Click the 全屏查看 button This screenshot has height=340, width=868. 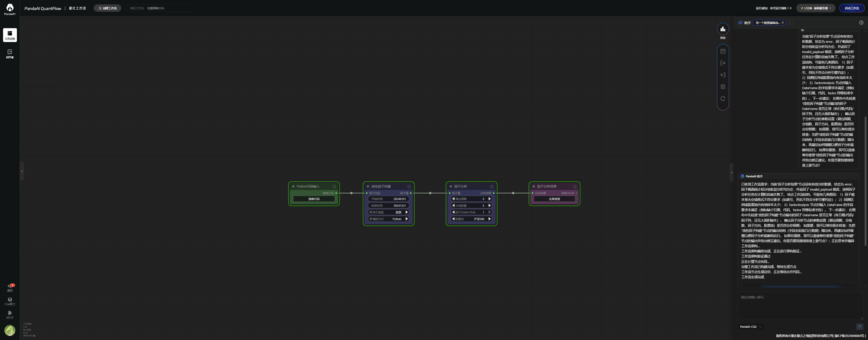554,199
